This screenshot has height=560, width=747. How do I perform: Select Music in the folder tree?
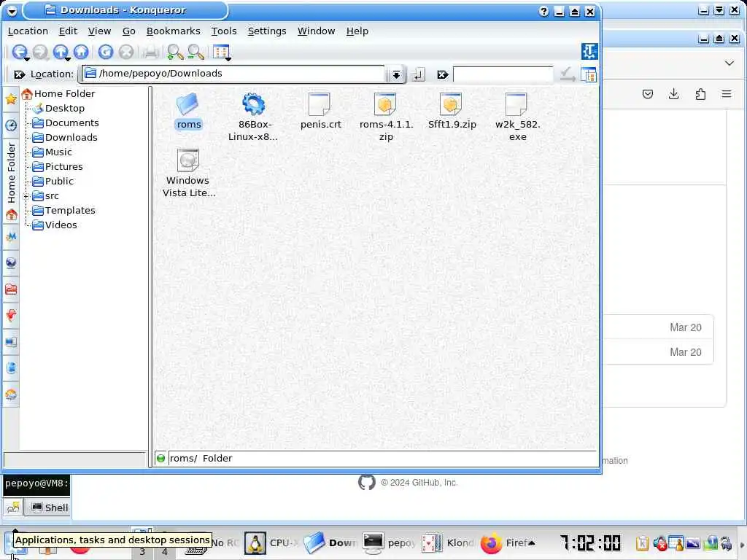(x=52, y=152)
